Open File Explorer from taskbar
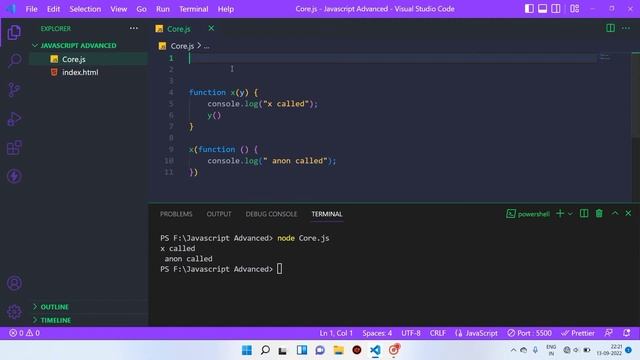Screen dimensions: 640x360 click(x=338, y=350)
